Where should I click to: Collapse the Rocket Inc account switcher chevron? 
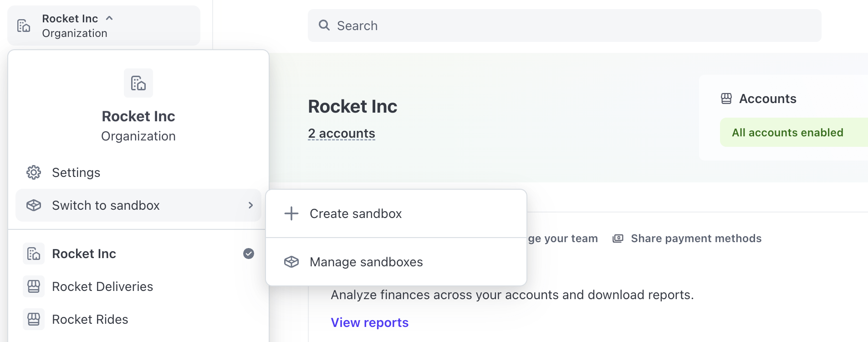point(109,18)
